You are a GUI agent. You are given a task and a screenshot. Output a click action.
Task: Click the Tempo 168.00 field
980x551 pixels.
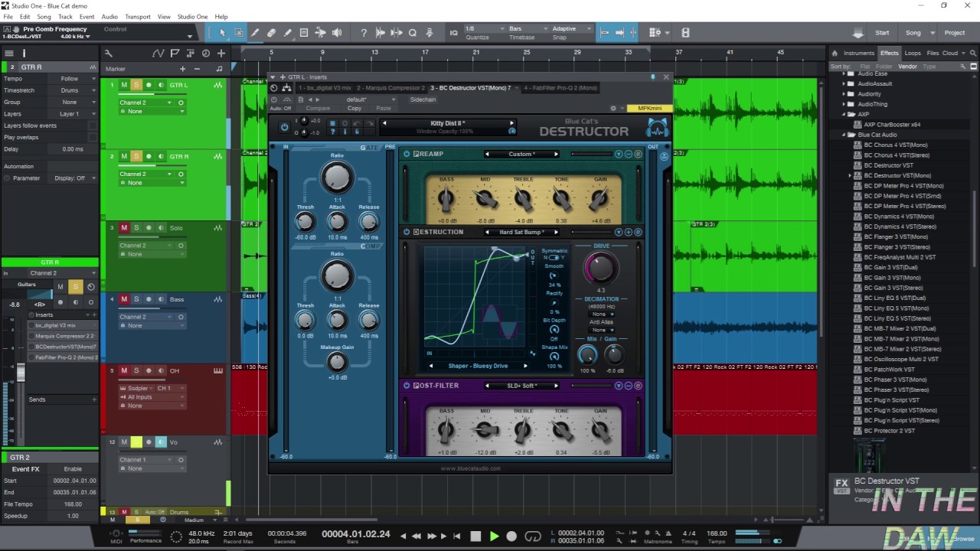click(717, 533)
